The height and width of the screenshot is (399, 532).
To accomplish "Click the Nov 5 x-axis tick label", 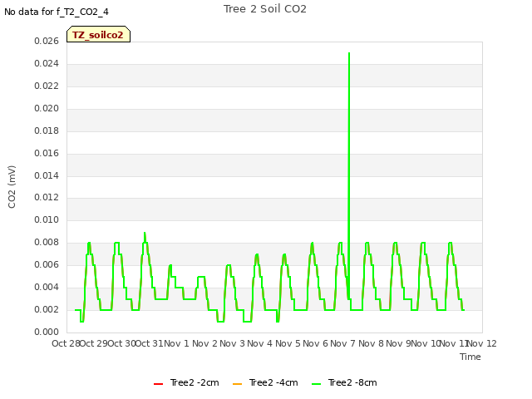I will 288,343.
